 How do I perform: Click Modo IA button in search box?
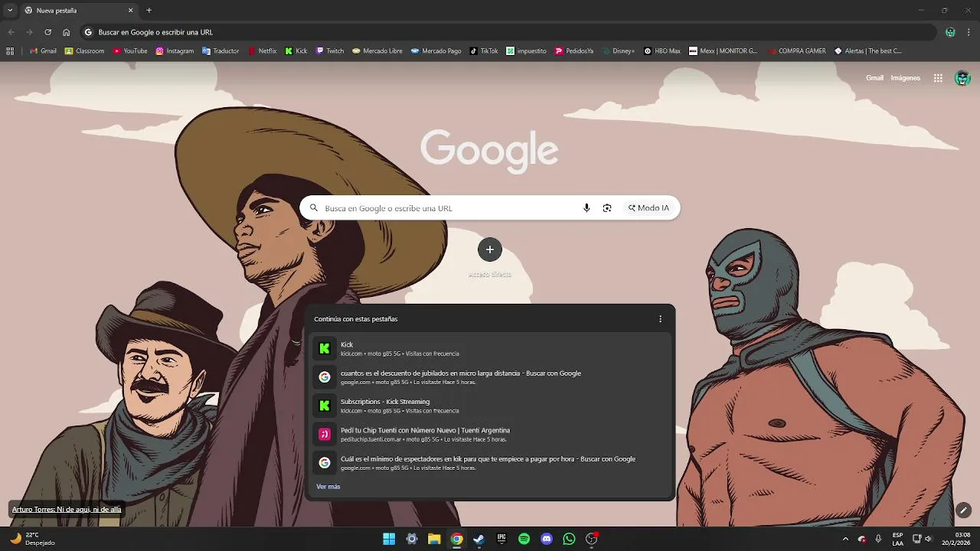pos(648,208)
